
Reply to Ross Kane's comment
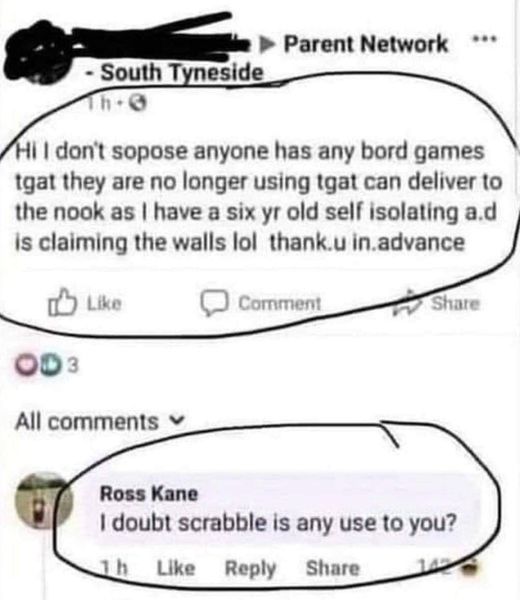(x=250, y=569)
